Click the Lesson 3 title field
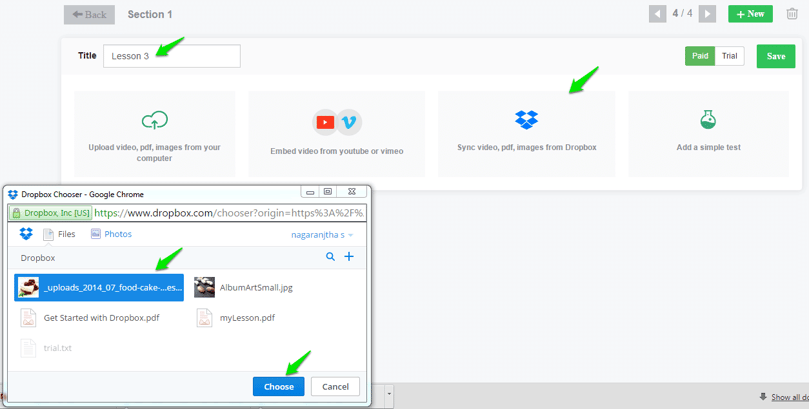 [172, 56]
